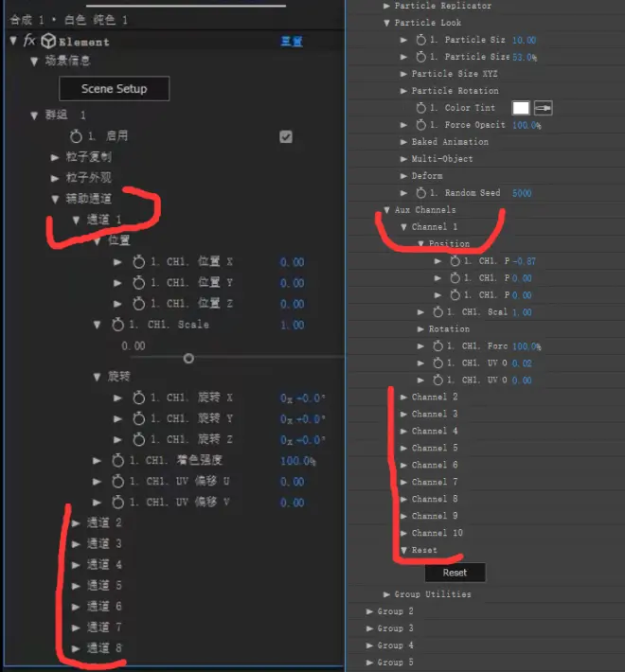Click the CH1. 着色强度 value 100.0%

click(298, 461)
